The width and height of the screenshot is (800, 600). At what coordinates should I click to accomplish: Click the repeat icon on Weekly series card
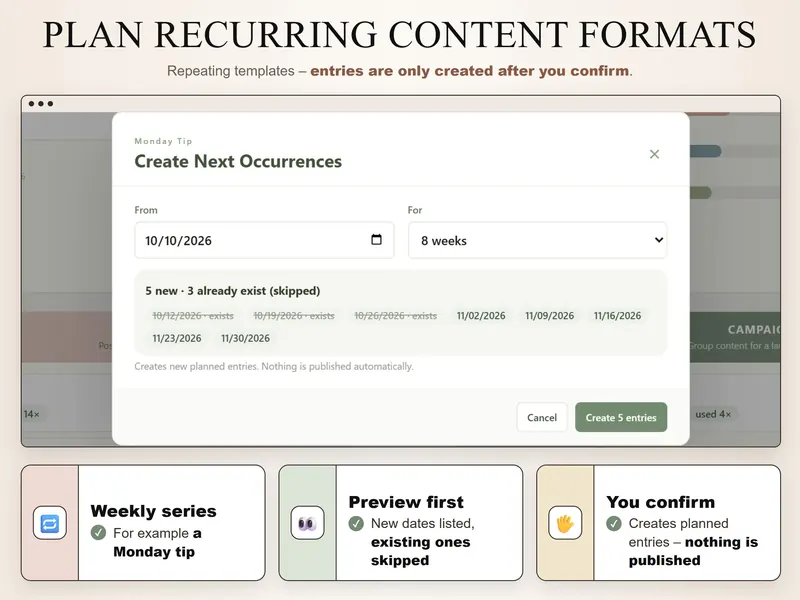click(49, 523)
